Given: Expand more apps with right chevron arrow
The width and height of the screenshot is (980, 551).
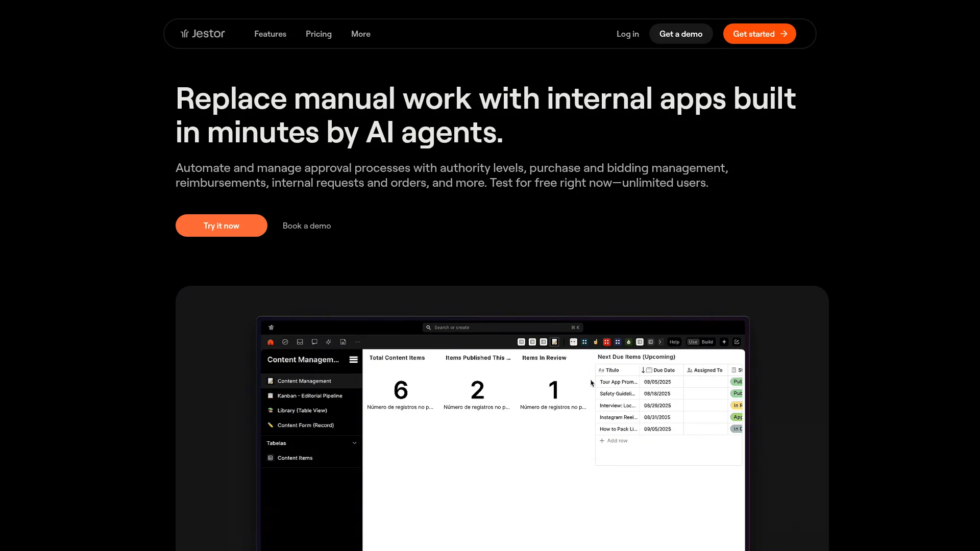Looking at the screenshot, I should click(660, 342).
